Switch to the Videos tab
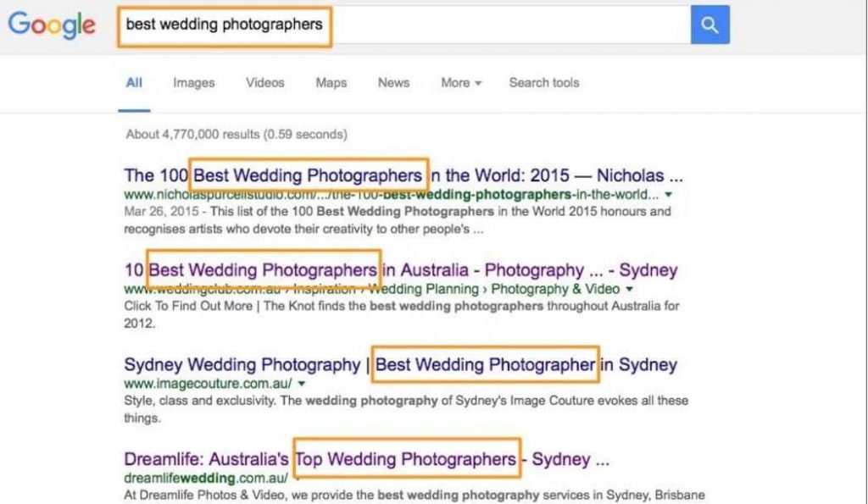 [265, 83]
